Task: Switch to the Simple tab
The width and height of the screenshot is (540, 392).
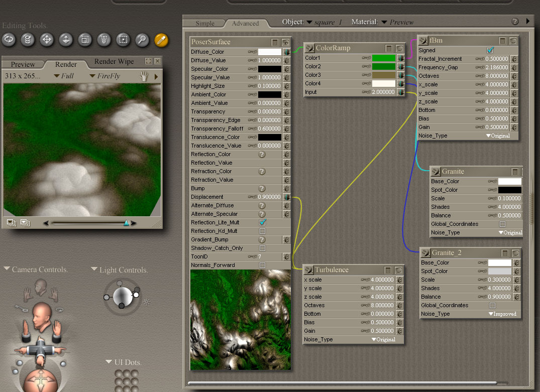Action: 205,23
